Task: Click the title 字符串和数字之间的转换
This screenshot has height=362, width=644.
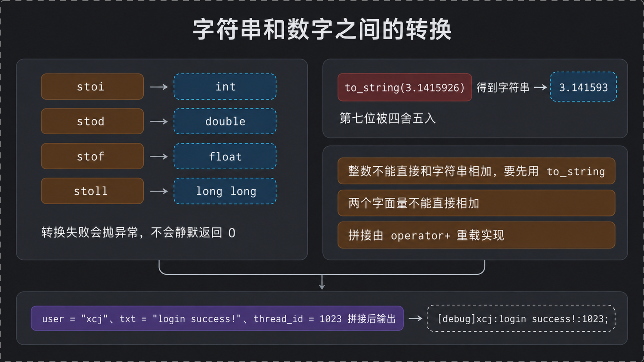Action: pyautogui.click(x=322, y=29)
